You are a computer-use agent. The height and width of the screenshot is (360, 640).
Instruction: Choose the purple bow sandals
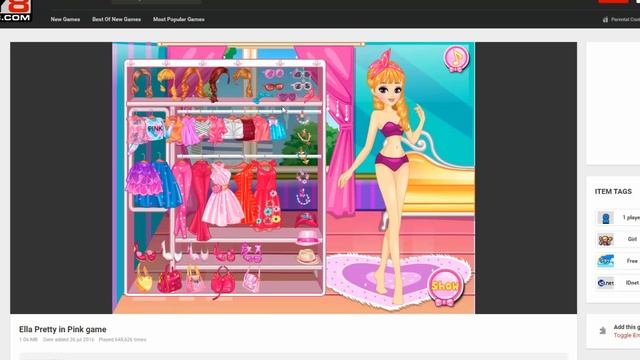(251, 253)
